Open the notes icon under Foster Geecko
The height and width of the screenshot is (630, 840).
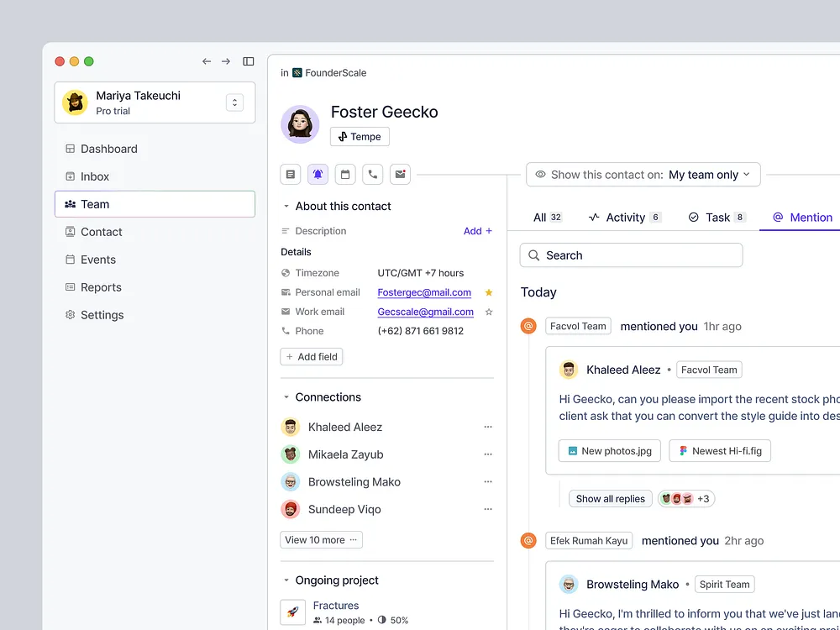(291, 175)
